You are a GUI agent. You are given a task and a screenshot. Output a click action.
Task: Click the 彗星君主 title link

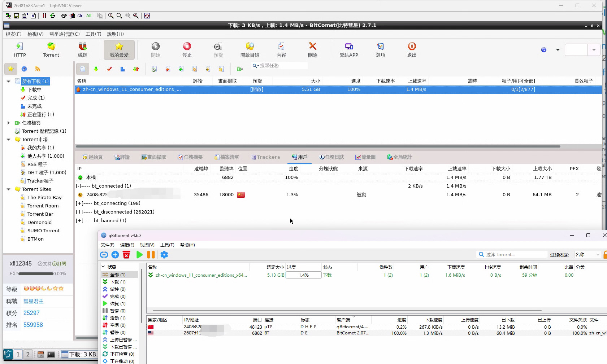tap(33, 301)
